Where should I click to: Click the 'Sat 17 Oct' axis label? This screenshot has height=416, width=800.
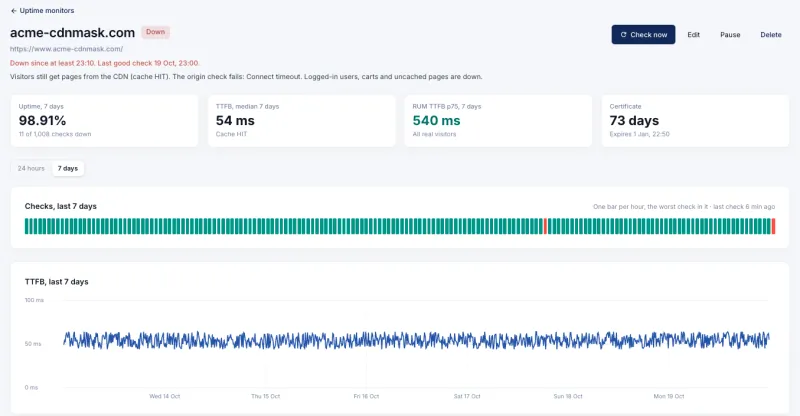(467, 396)
